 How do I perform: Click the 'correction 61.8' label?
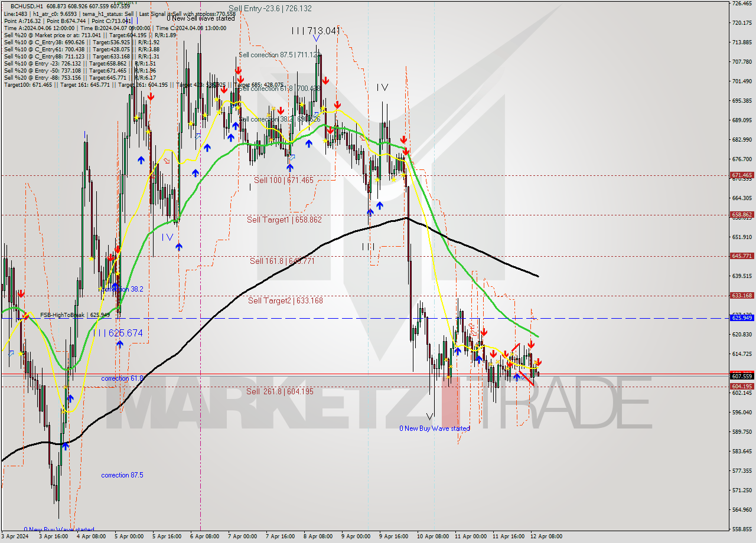[122, 378]
